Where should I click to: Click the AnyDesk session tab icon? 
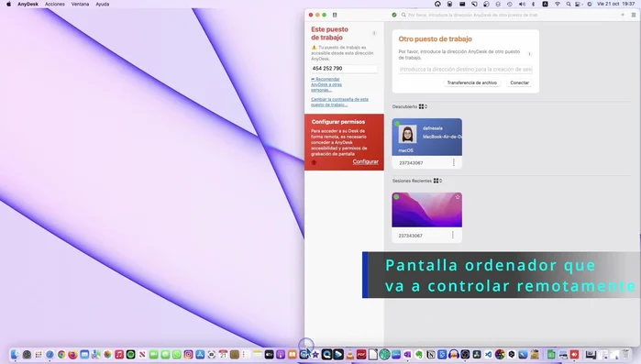(335, 15)
